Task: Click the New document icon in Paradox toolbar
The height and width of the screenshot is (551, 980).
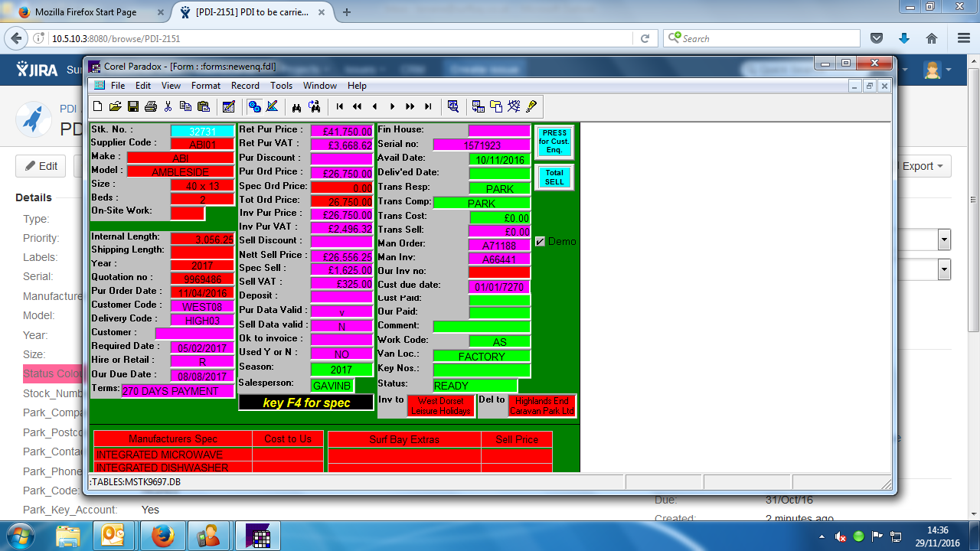Action: point(98,106)
